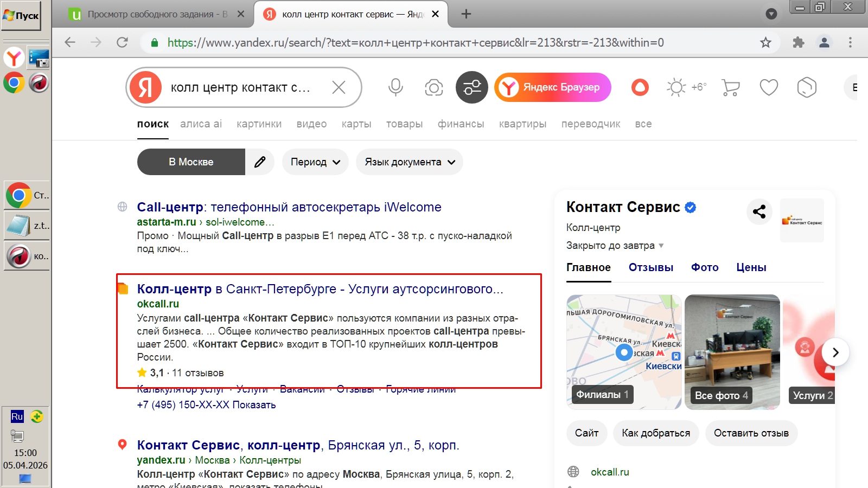Viewport: 868px width, 488px height.
Task: Switch to товары search tab
Action: pyautogui.click(x=404, y=124)
